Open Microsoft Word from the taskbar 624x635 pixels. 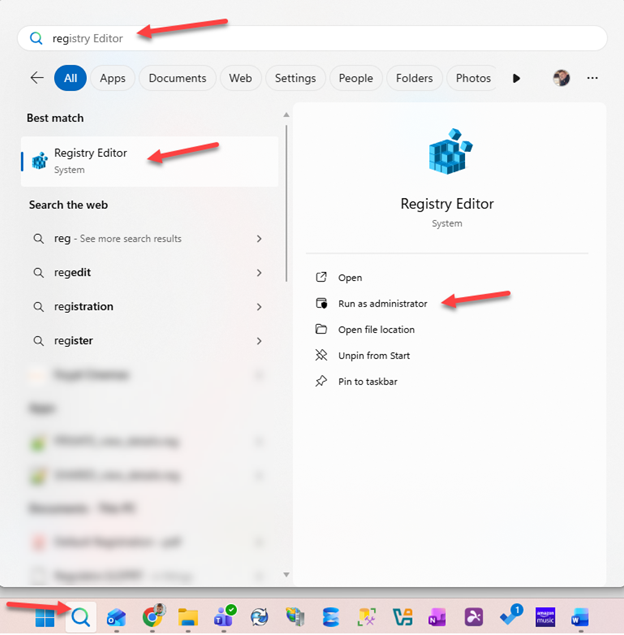(x=580, y=617)
